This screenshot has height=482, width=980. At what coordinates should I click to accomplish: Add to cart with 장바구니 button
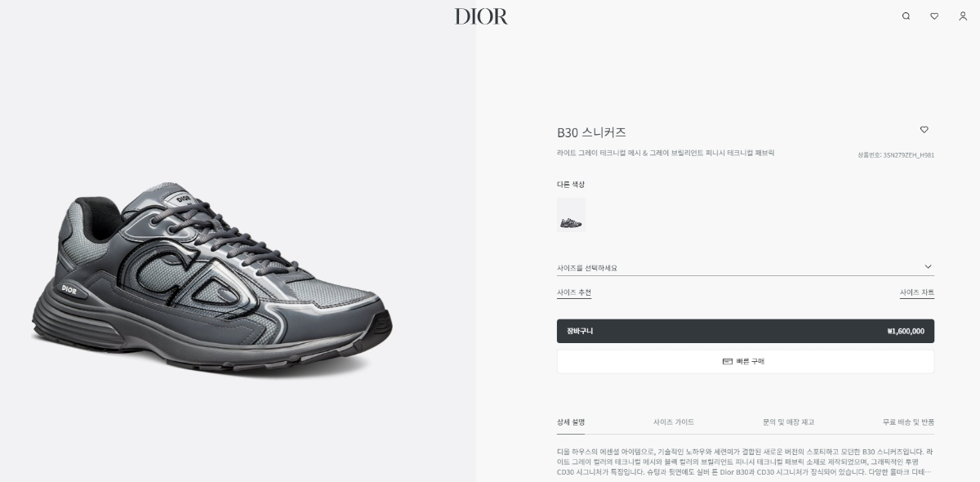(746, 331)
